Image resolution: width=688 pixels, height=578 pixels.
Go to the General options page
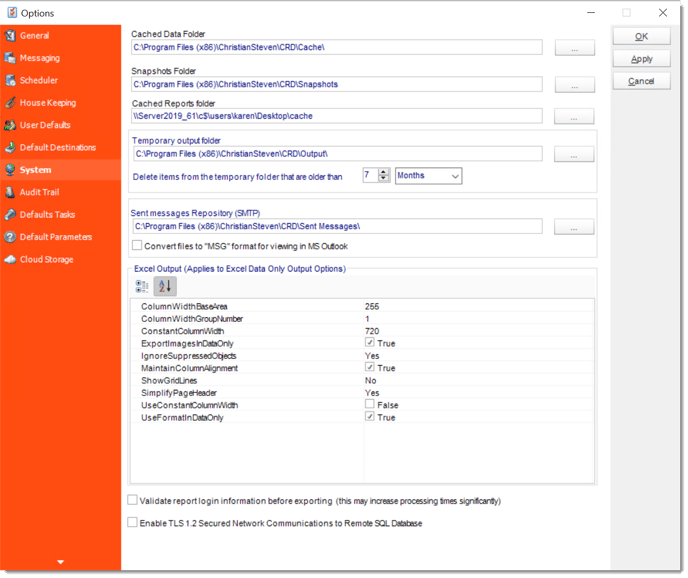click(x=35, y=36)
